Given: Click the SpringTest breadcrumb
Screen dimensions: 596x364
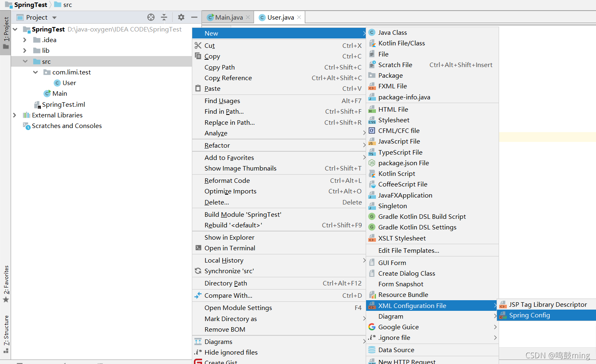Looking at the screenshot, I should pos(27,5).
